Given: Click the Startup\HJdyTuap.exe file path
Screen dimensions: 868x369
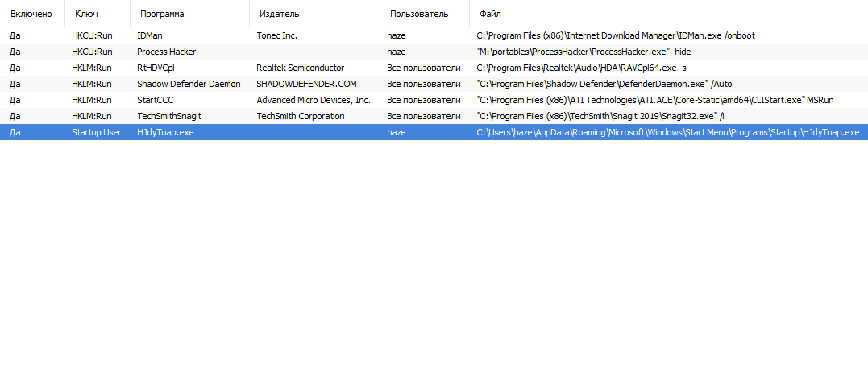Looking at the screenshot, I should pos(668,132).
